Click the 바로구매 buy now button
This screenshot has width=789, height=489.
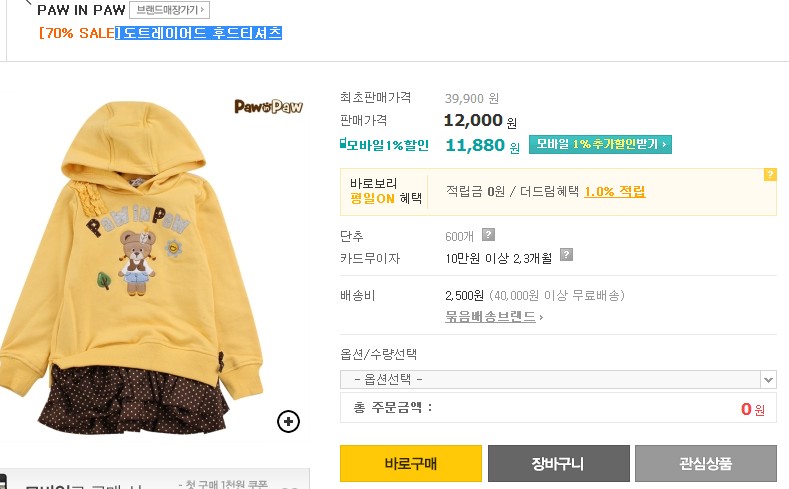click(x=411, y=463)
